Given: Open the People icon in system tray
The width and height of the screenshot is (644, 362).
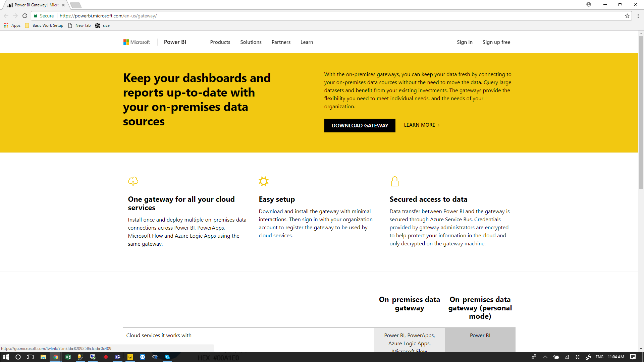Looking at the screenshot, I should [x=534, y=357].
